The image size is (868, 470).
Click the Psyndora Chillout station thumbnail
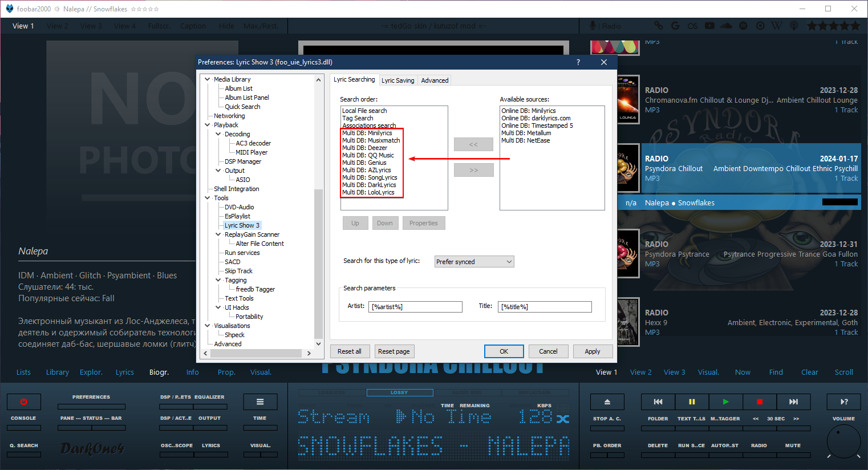pos(628,168)
